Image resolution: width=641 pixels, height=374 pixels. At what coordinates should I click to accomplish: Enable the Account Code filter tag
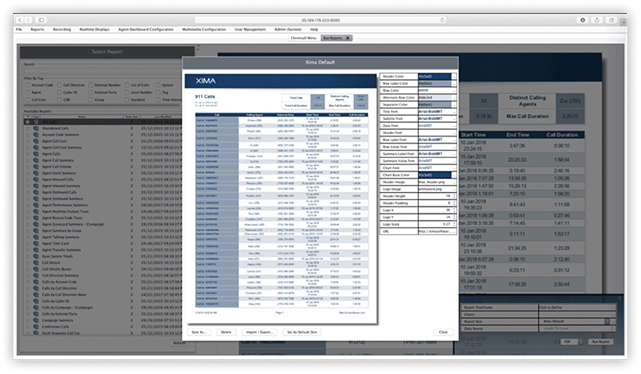coord(27,85)
